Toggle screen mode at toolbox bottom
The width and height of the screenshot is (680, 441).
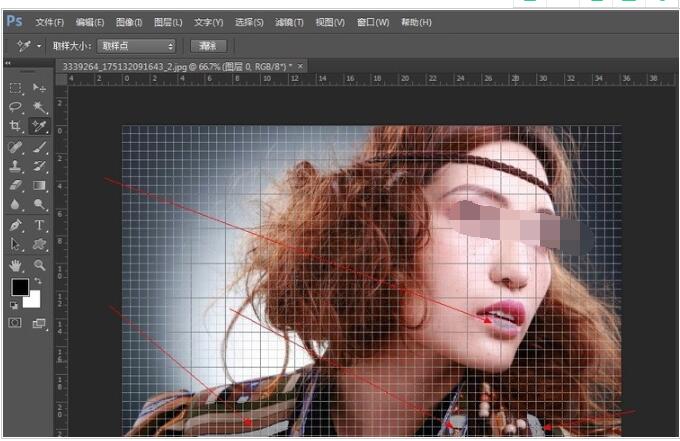(x=40, y=323)
